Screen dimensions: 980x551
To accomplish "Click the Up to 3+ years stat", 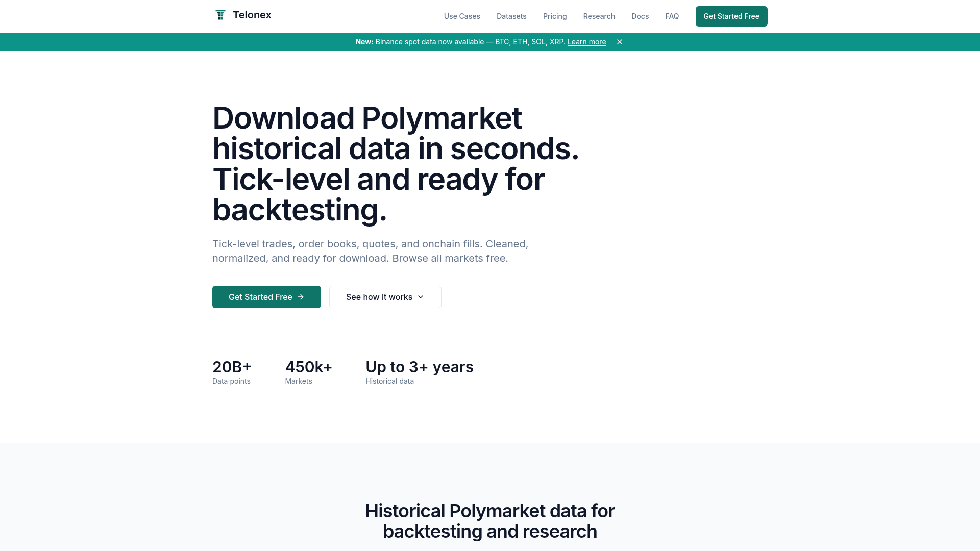I will coord(419,372).
